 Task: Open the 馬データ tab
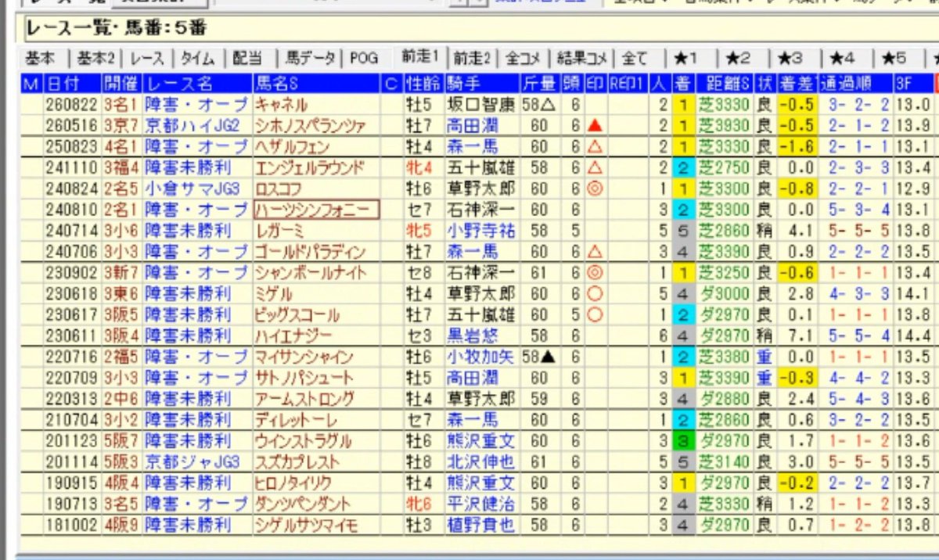point(311,59)
